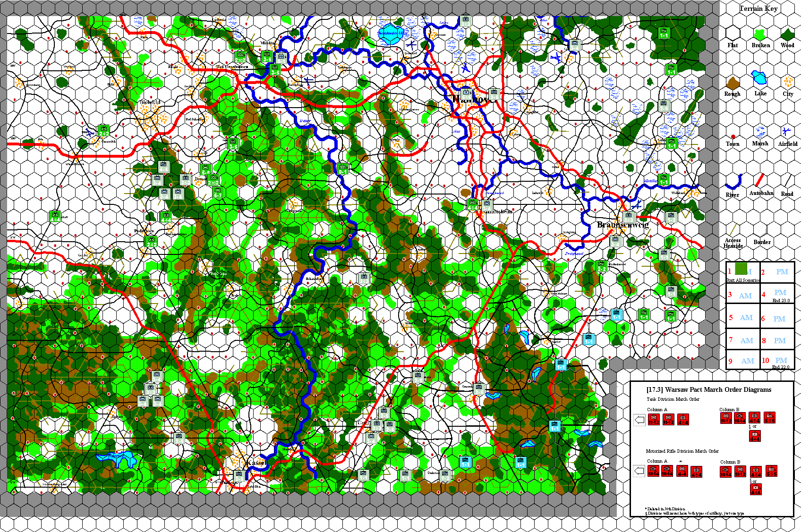Select the Turn 7 AM box
Screen dimensions: 801x532
tap(743, 338)
